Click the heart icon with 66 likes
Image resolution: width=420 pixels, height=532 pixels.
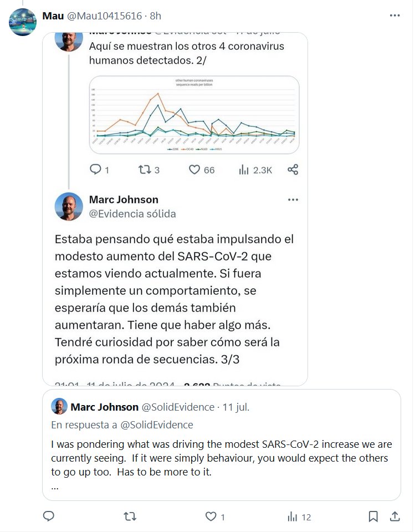point(194,170)
